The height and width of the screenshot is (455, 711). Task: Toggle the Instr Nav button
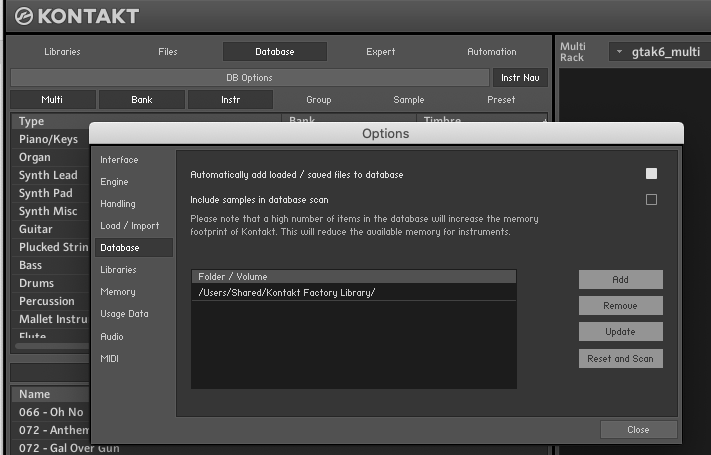coord(519,77)
